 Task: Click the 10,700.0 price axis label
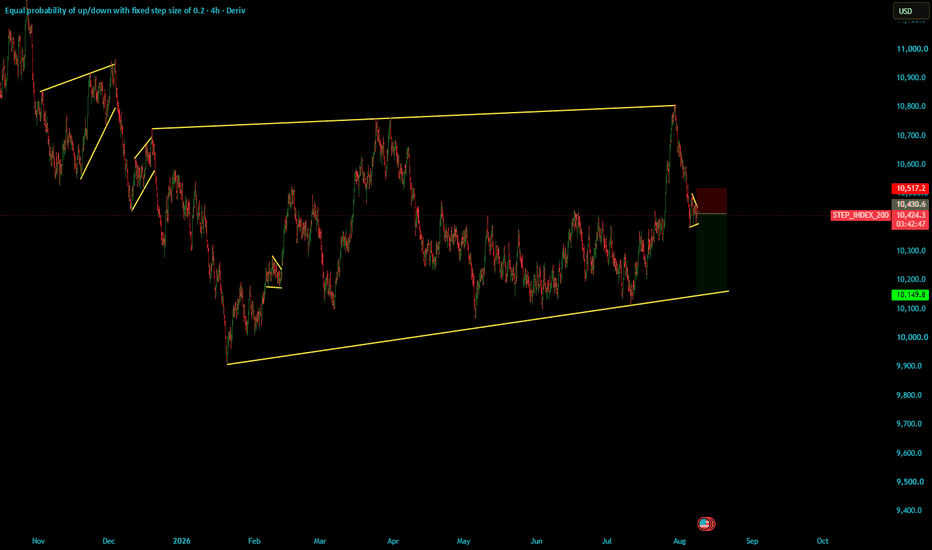point(912,136)
